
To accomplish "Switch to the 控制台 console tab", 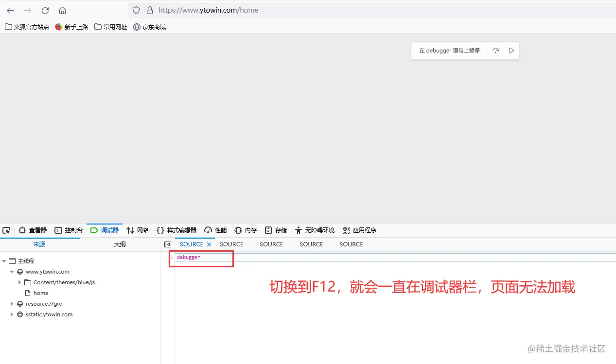I will 69,230.
